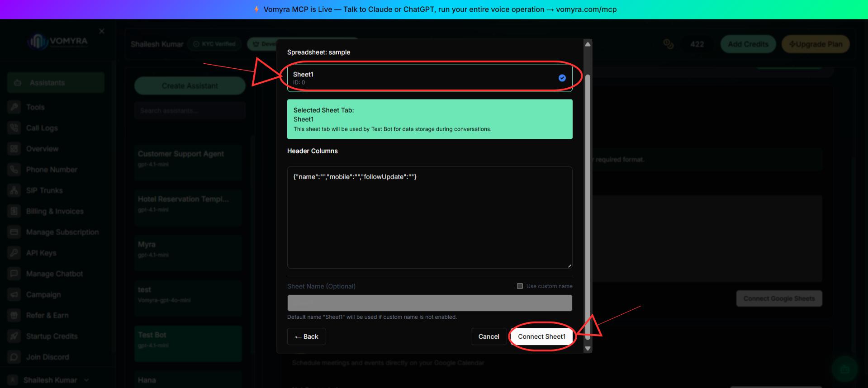
Task: Close the sidebar with the X icon
Action: 102,31
